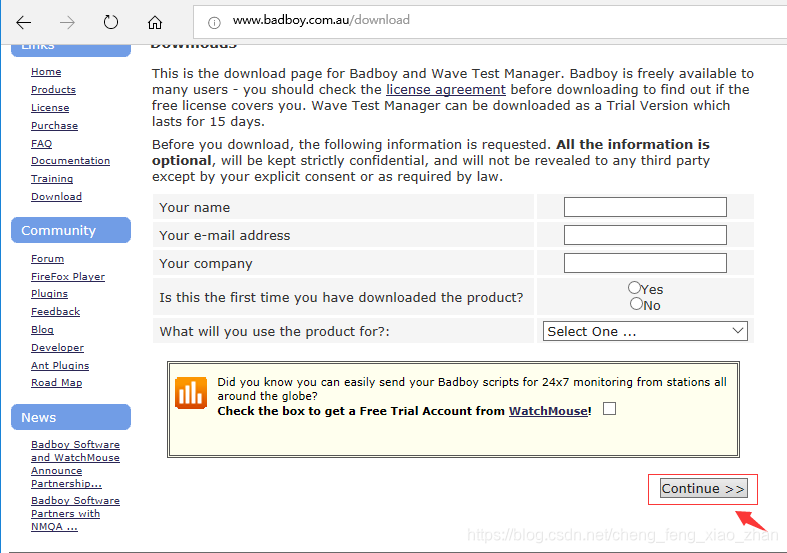Image resolution: width=787 pixels, height=553 pixels.
Task: Click the Community section header
Action: click(71, 230)
